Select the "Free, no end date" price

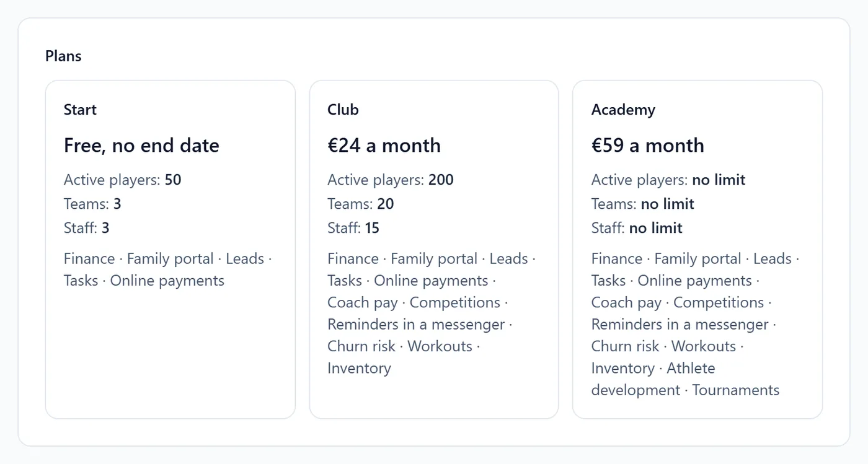click(141, 145)
